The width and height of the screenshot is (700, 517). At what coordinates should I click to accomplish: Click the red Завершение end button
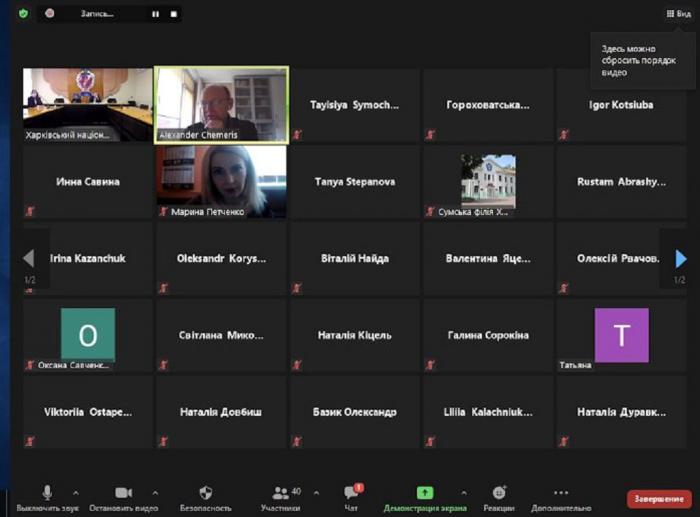[659, 498]
